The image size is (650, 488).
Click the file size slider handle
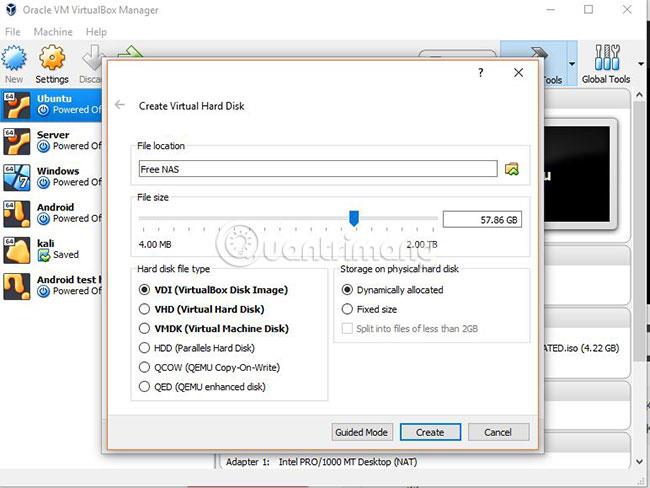[x=354, y=218]
